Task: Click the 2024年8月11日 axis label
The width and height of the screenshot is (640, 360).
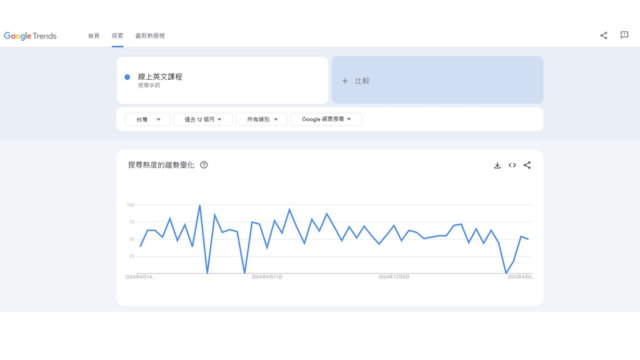Action: pyautogui.click(x=267, y=277)
